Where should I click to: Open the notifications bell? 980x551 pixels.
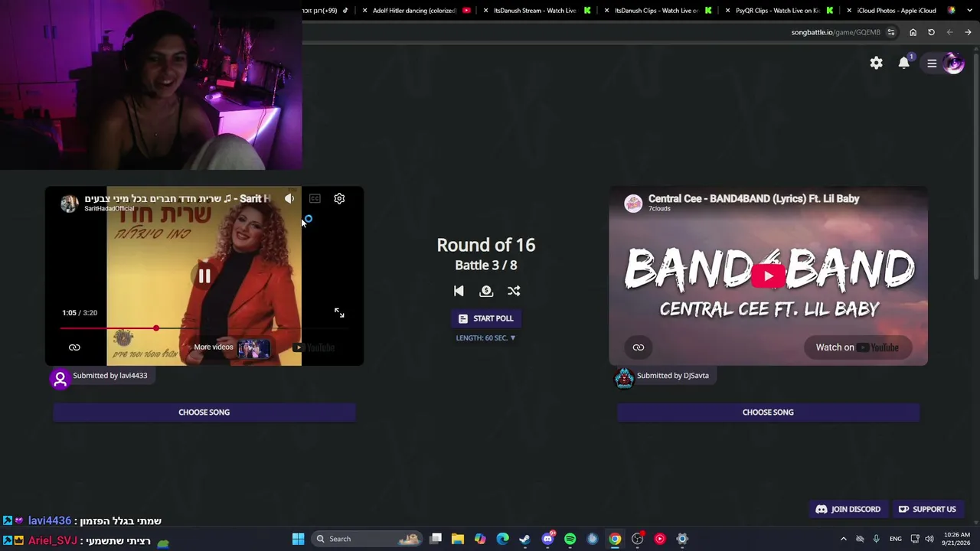904,63
